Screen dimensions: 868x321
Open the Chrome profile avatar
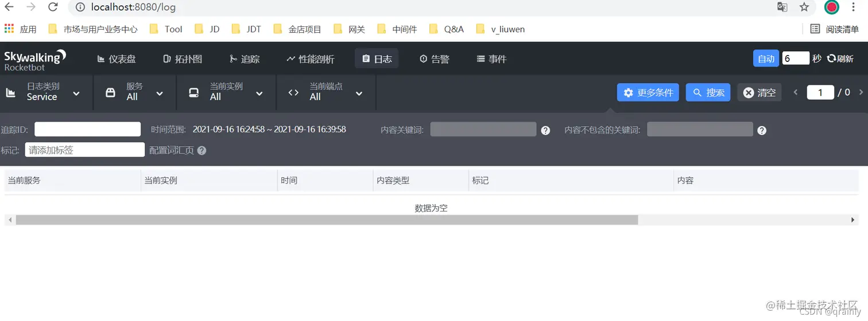click(832, 7)
